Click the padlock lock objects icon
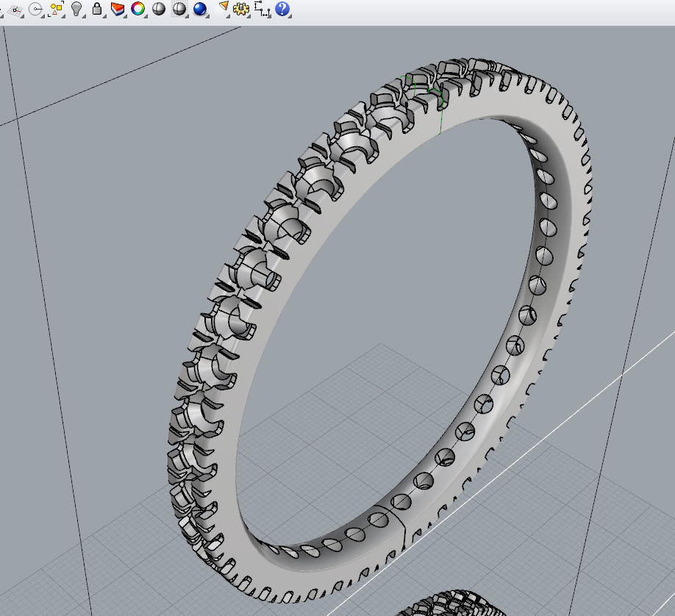 tap(97, 9)
